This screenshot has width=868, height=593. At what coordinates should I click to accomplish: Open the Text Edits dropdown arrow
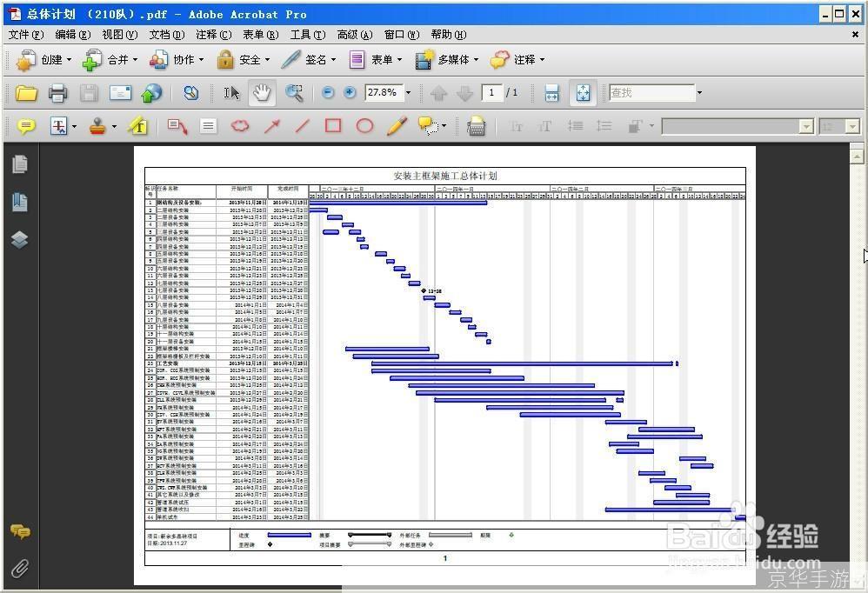(74, 127)
